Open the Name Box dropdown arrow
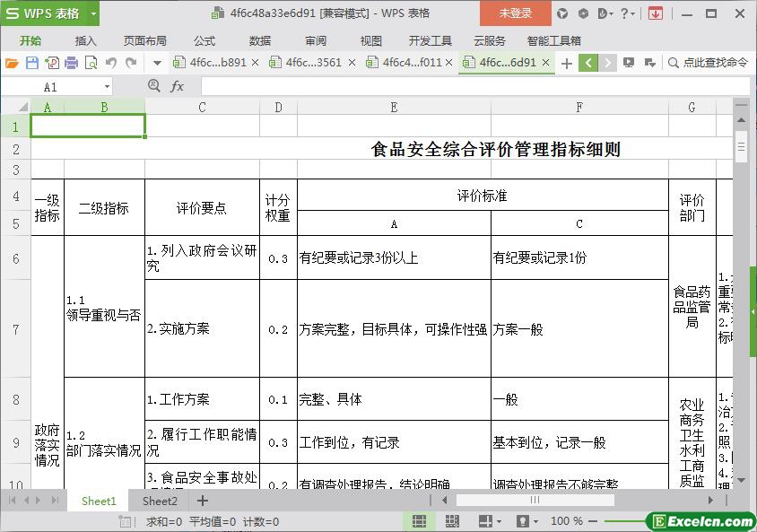 tap(107, 87)
